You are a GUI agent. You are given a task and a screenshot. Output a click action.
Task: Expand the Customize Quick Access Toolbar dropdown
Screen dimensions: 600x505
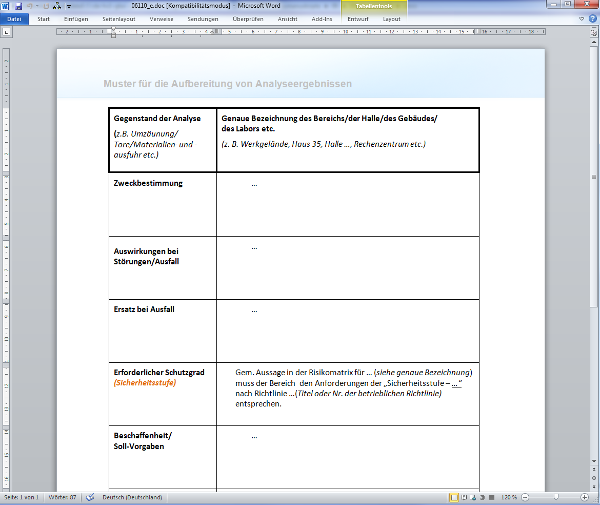pos(69,6)
